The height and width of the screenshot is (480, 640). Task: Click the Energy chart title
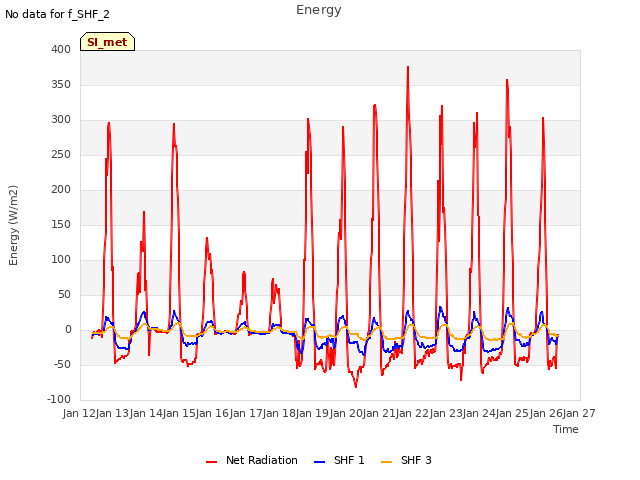tap(319, 10)
